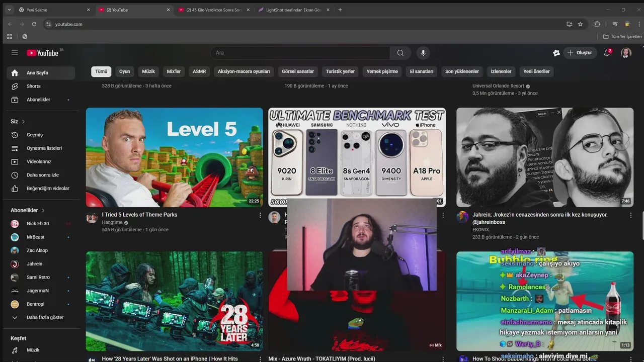Screen dimensions: 644x362
Task: Open I Tried 5 Levels of Theme Parks title
Action: pos(139,215)
